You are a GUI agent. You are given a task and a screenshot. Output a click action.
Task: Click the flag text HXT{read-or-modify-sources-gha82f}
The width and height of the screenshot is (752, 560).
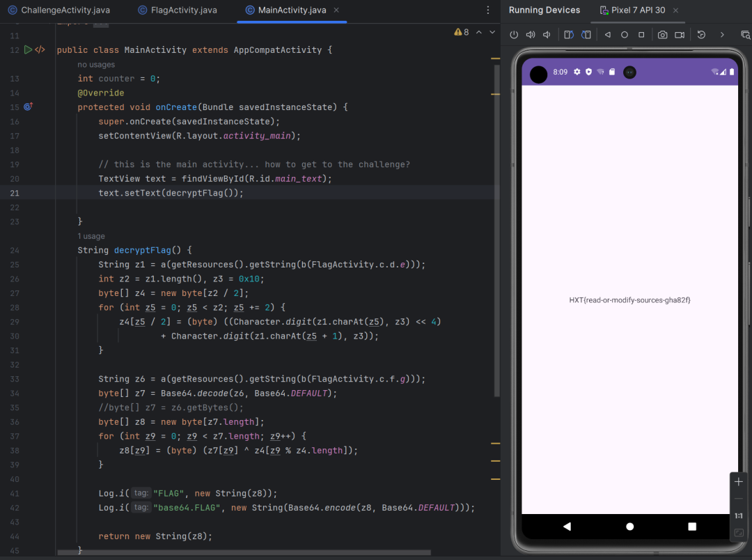point(629,300)
